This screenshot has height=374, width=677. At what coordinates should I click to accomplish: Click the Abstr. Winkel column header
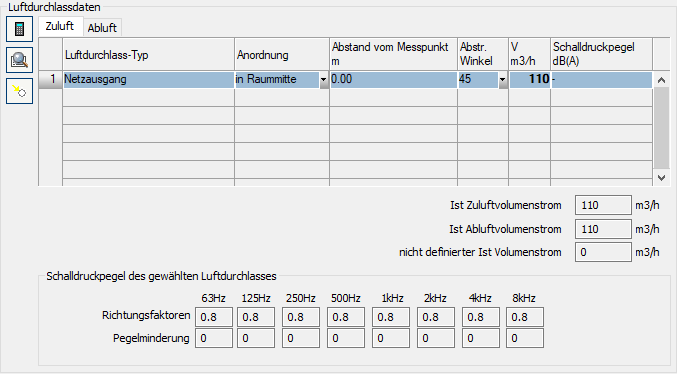[483, 55]
